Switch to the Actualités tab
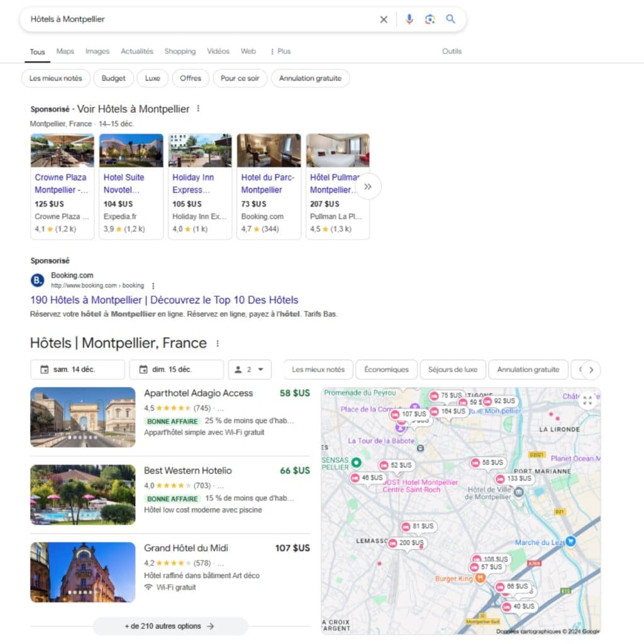Viewport: 644px width, 644px height. [136, 52]
